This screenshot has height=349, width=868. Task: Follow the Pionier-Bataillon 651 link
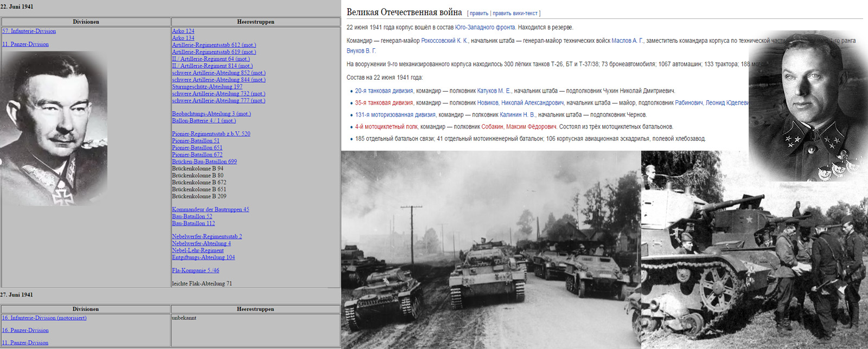tap(197, 148)
